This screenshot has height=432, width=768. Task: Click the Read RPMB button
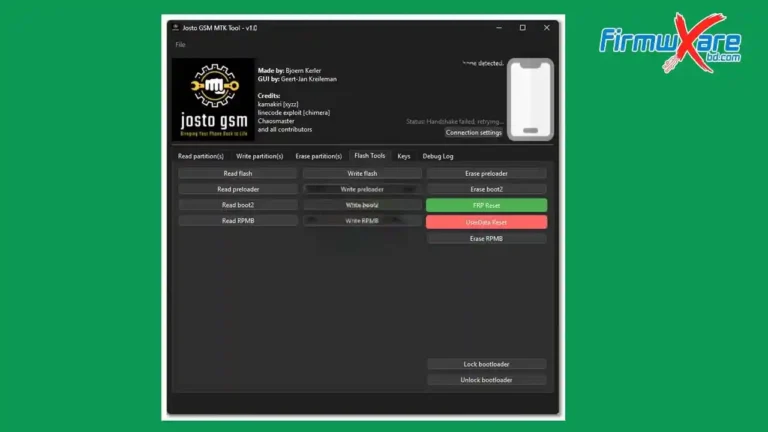click(238, 220)
